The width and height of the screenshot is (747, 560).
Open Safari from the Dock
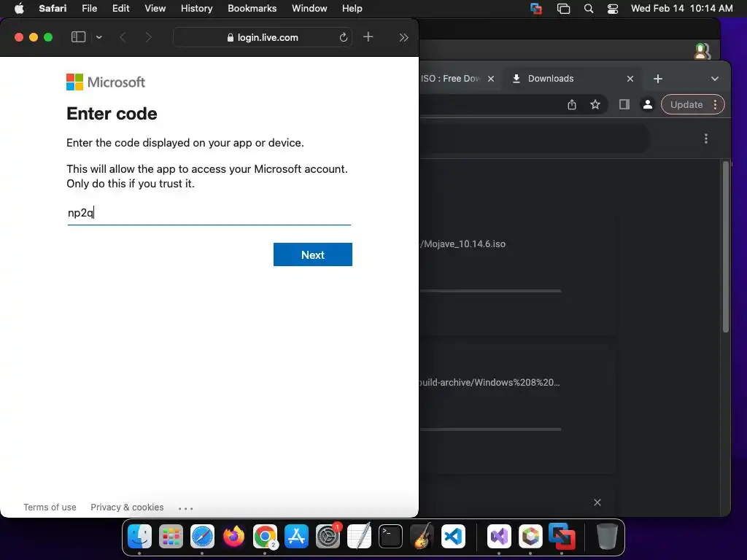click(202, 537)
